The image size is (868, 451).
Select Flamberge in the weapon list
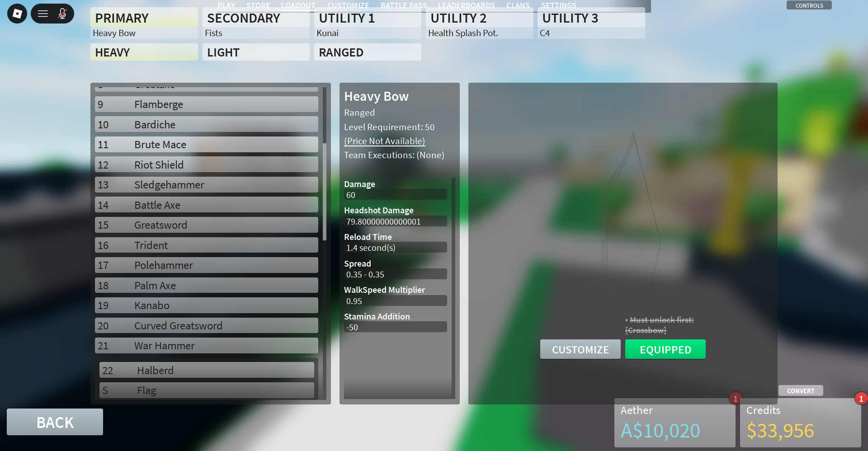pyautogui.click(x=207, y=104)
